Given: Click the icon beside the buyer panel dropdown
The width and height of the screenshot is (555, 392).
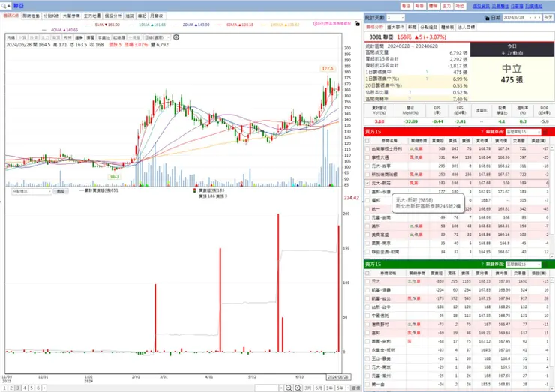Looking at the screenshot, I should click(544, 132).
